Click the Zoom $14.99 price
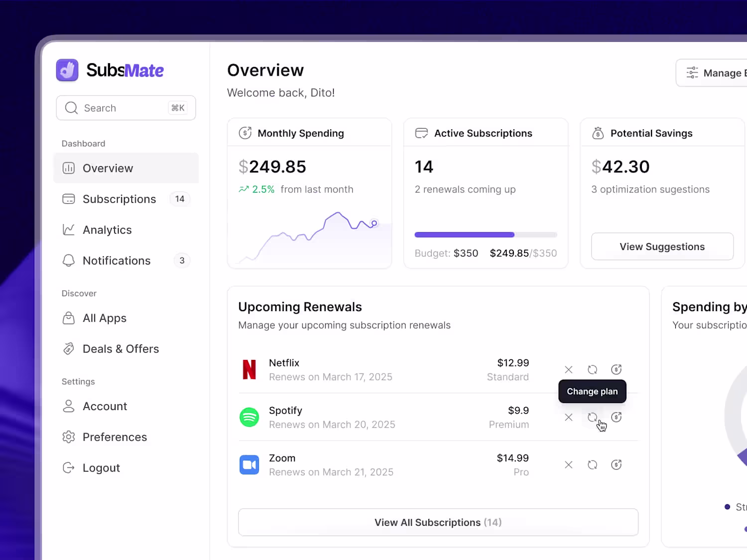This screenshot has width=747, height=560. (513, 458)
